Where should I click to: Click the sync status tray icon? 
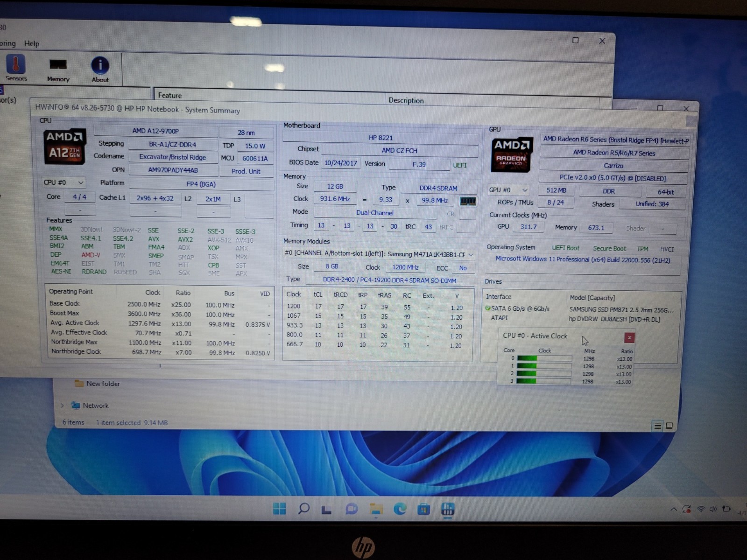[x=686, y=509]
